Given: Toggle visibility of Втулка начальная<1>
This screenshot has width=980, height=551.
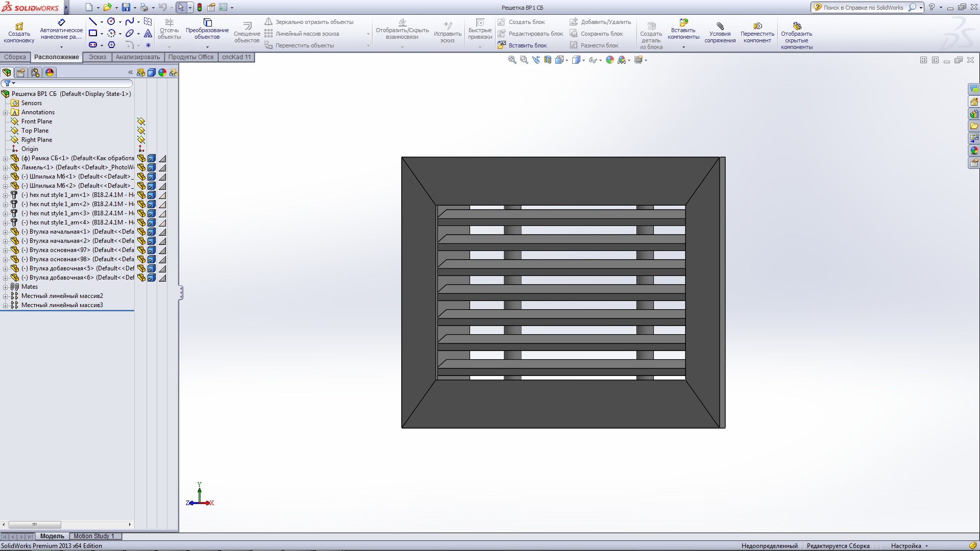Looking at the screenshot, I should [152, 232].
